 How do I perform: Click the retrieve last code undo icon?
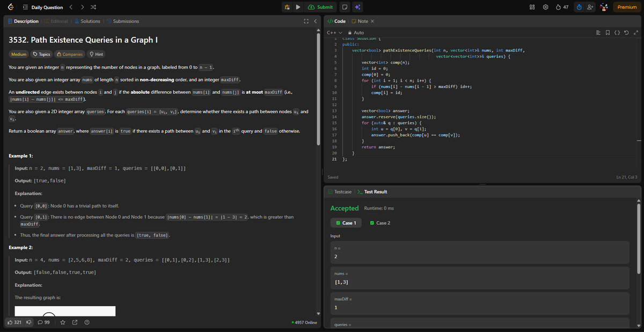(x=626, y=33)
